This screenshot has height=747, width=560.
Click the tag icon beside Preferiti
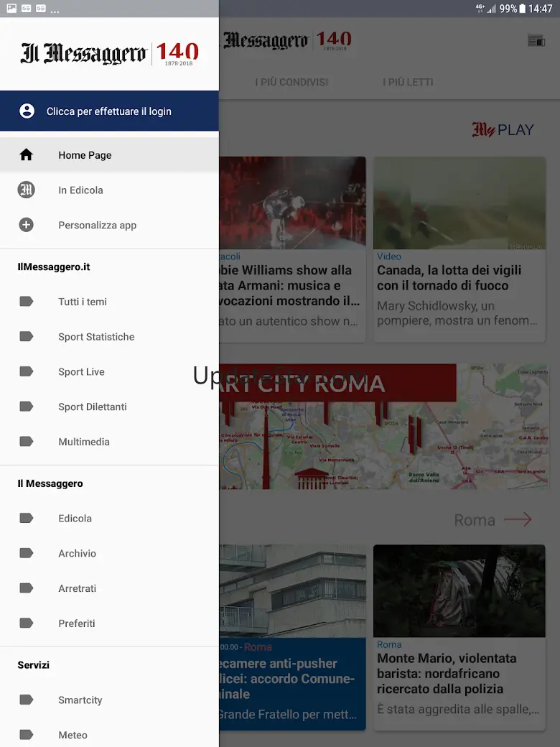pos(26,623)
